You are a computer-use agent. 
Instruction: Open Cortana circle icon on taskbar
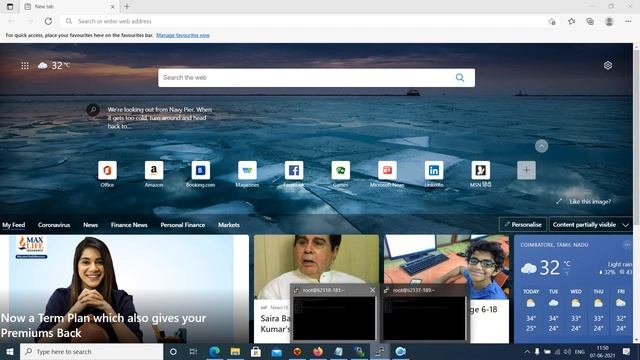coord(173,351)
